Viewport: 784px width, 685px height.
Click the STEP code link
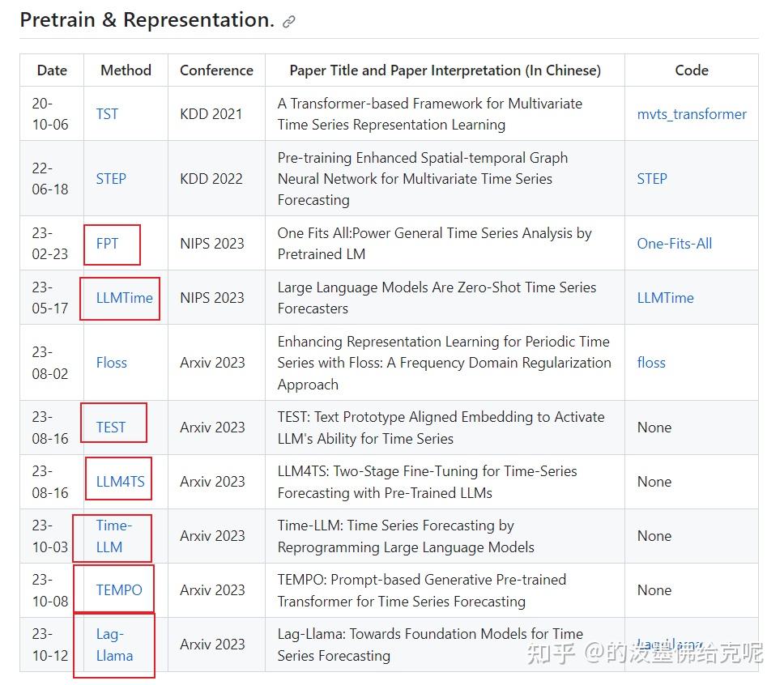[652, 179]
